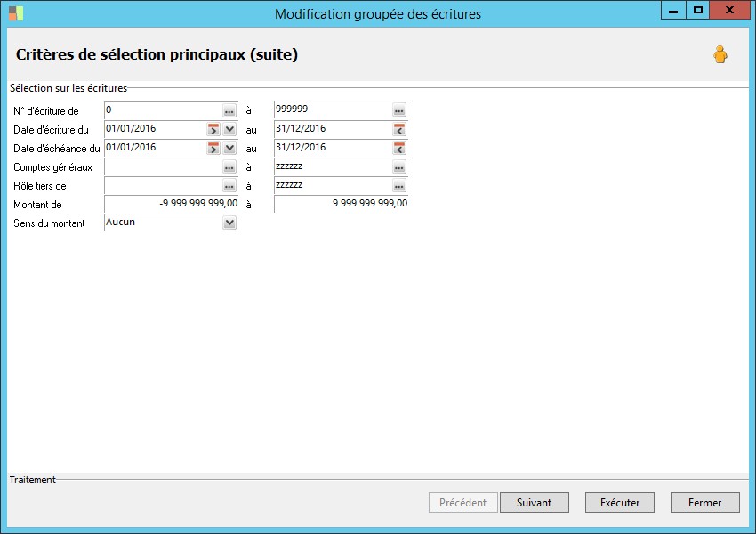This screenshot has width=756, height=534.
Task: Focus Montant end field 9 999 999 999,00
Action: (341, 204)
